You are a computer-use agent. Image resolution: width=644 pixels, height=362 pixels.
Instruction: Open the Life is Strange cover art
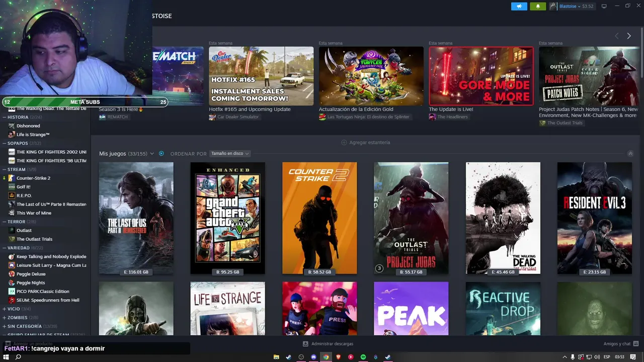click(227, 308)
